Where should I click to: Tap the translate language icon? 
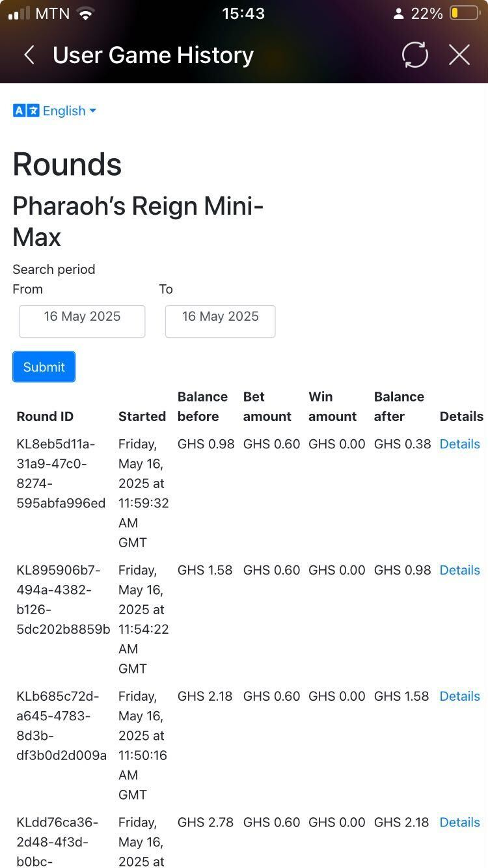coord(26,111)
